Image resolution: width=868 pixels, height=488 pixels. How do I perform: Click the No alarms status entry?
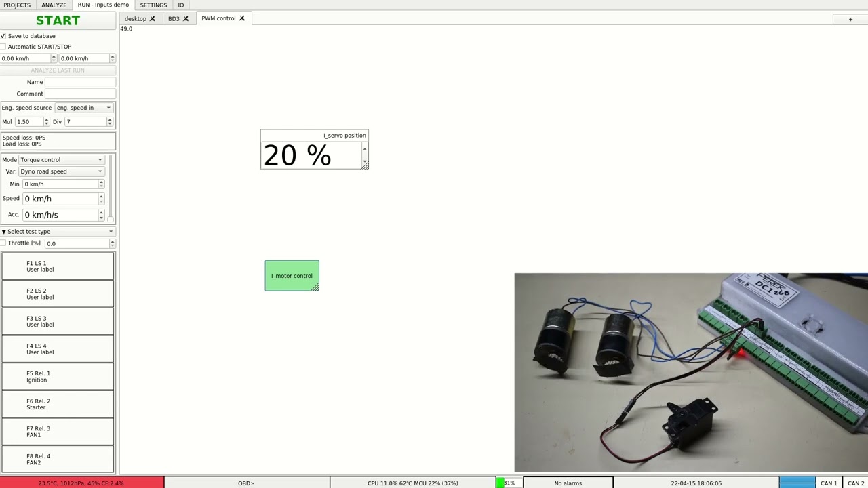tap(568, 483)
